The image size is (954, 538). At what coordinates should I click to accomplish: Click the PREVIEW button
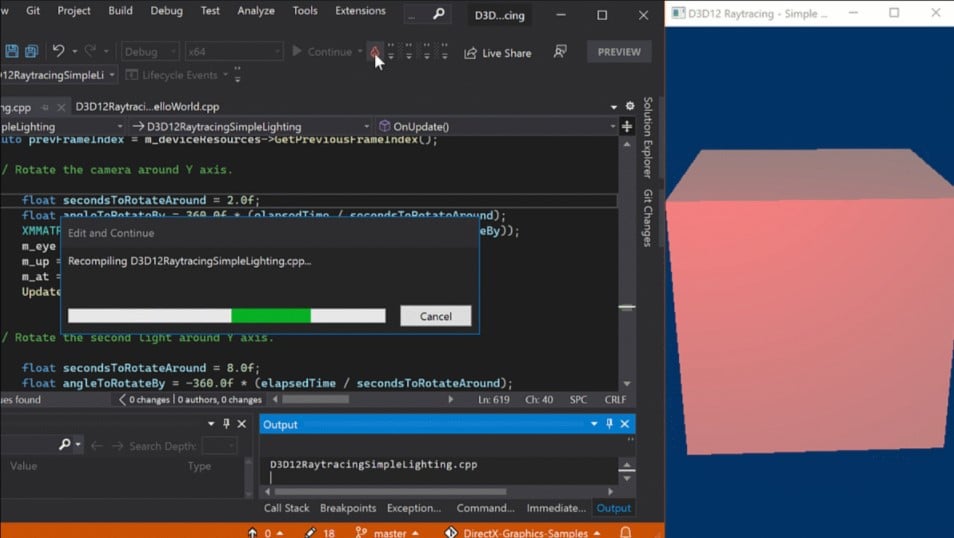click(x=619, y=52)
